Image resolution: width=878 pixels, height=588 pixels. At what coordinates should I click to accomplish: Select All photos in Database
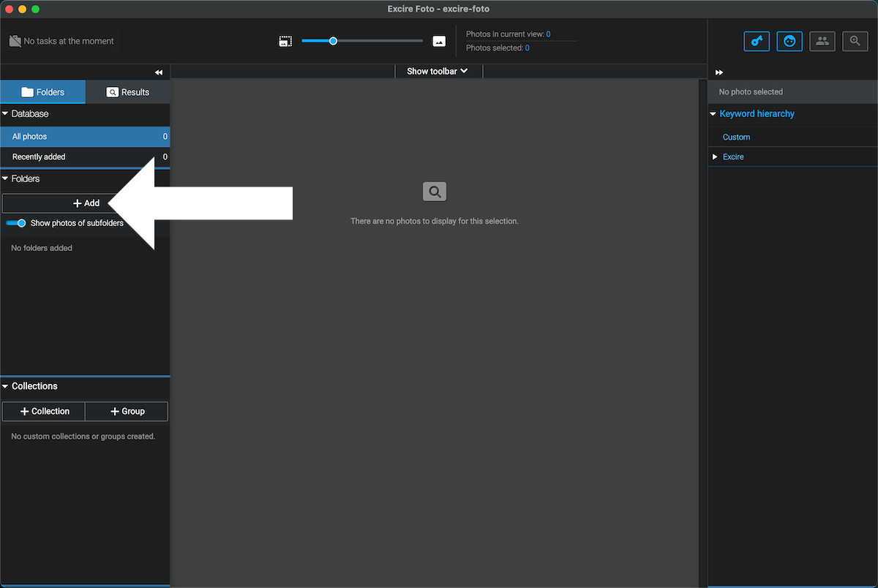click(x=85, y=137)
